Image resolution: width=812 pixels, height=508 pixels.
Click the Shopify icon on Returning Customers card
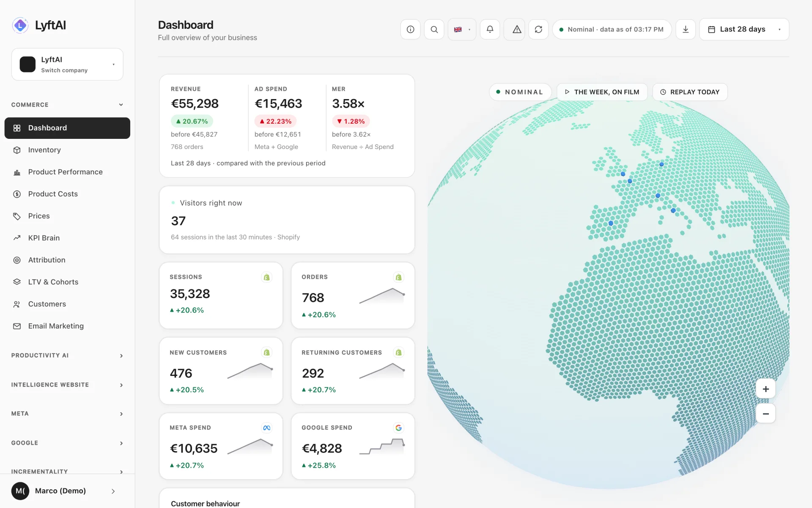pyautogui.click(x=398, y=353)
